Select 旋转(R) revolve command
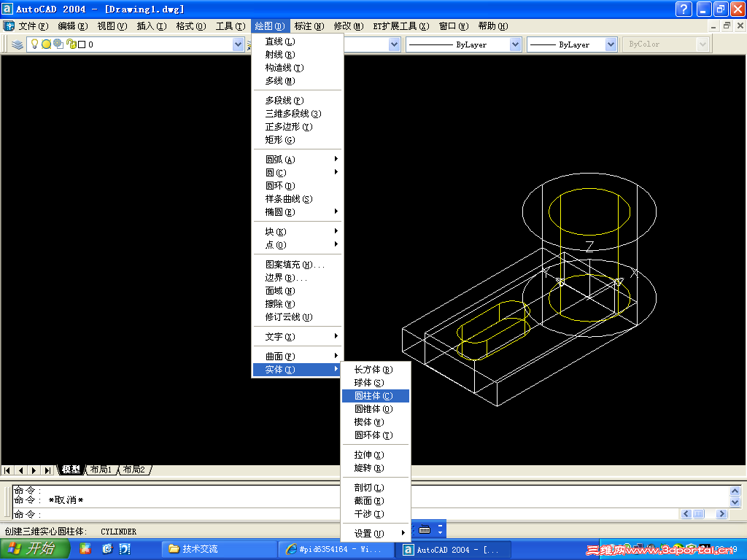The height and width of the screenshot is (560, 747). coord(376,468)
